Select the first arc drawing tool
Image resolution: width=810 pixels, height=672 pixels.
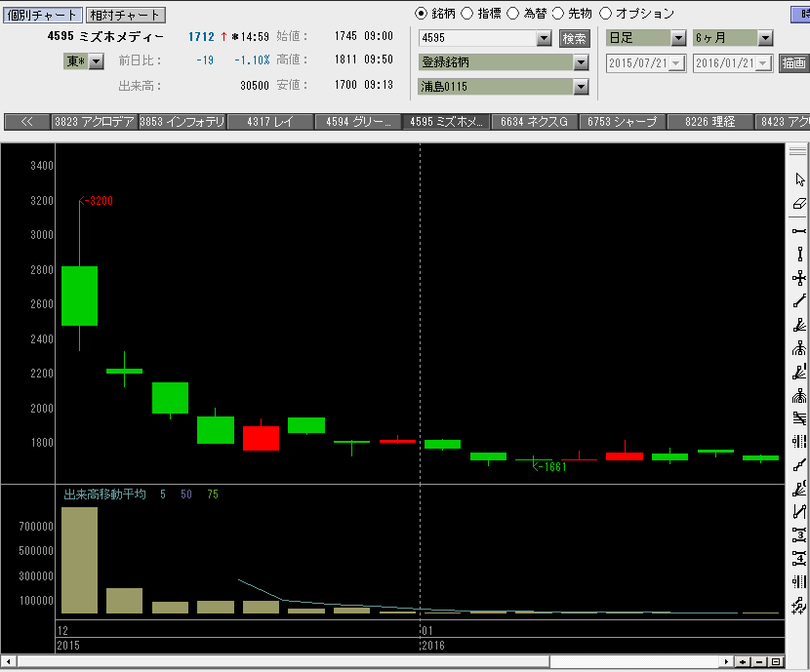click(799, 348)
